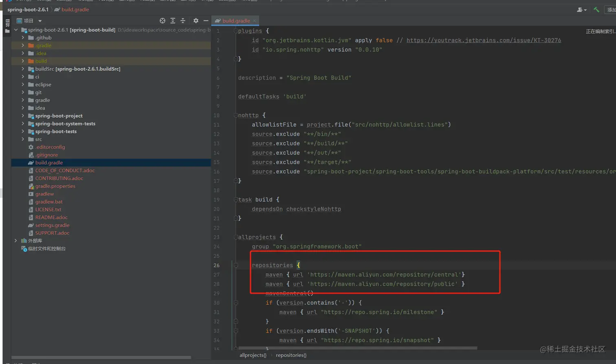Click the .gitignore file icon

31,155
